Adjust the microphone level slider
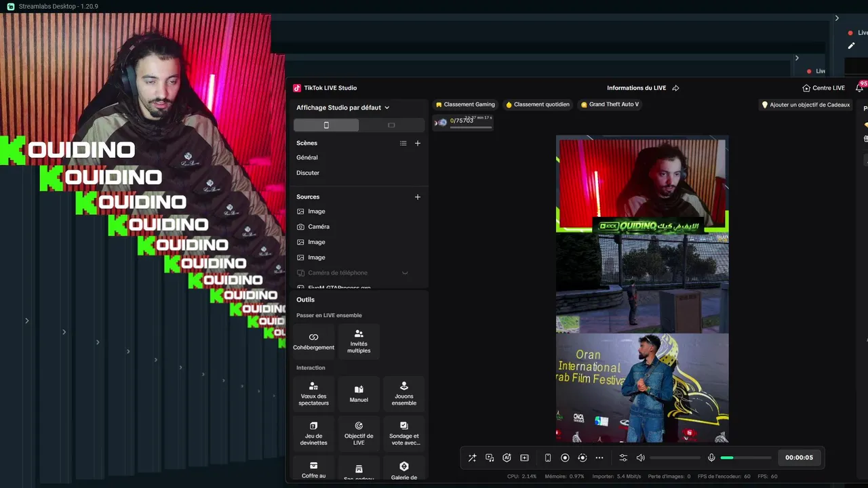The height and width of the screenshot is (488, 868). coord(746,457)
